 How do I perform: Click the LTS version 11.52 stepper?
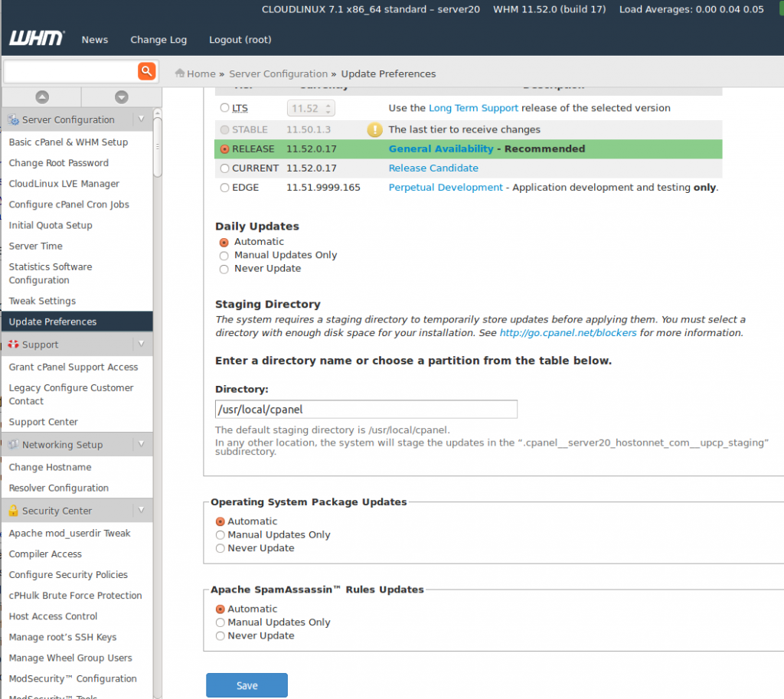coord(311,108)
